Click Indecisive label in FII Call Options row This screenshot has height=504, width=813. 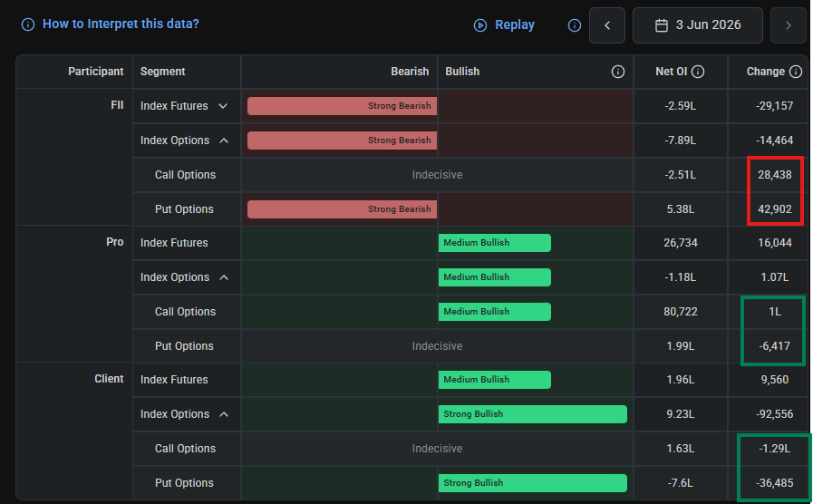437,175
